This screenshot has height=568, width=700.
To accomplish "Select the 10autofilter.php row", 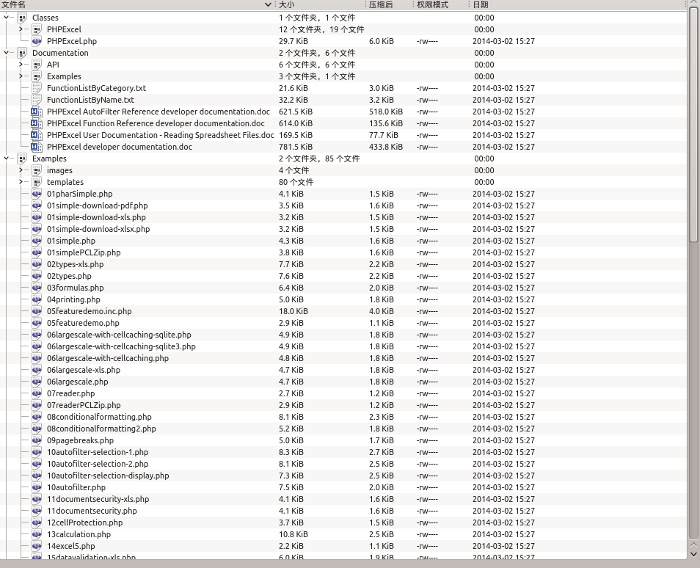I will click(343, 487).
